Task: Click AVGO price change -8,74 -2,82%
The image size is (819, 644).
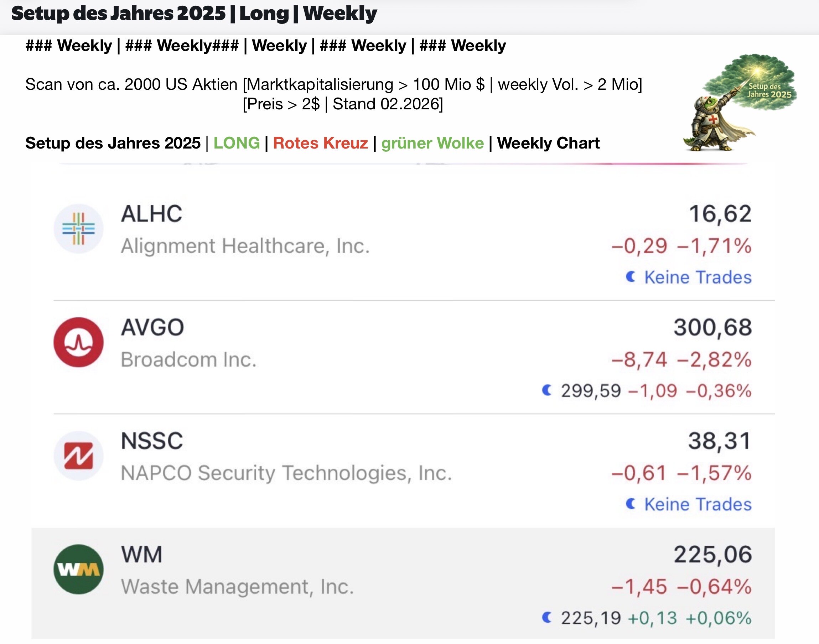Action: 681,359
